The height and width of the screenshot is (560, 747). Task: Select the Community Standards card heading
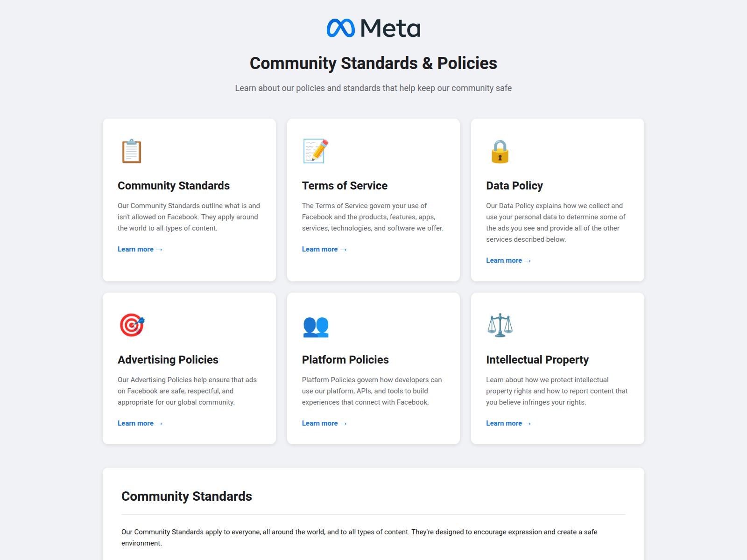174,186
